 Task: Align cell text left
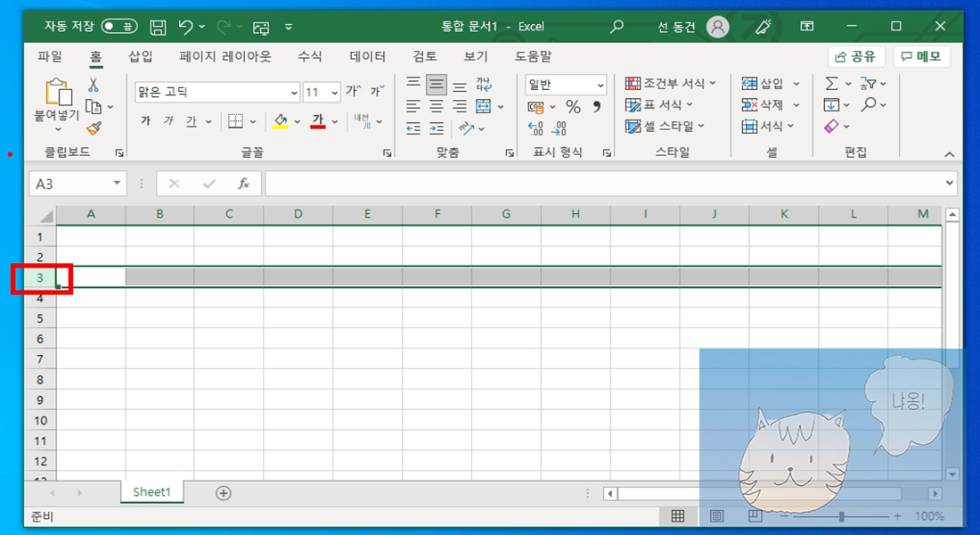pos(413,106)
